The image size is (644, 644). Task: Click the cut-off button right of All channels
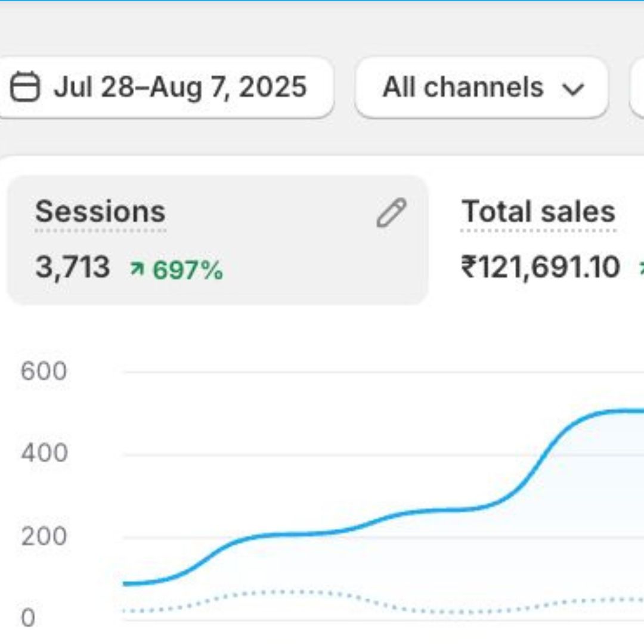(x=637, y=88)
